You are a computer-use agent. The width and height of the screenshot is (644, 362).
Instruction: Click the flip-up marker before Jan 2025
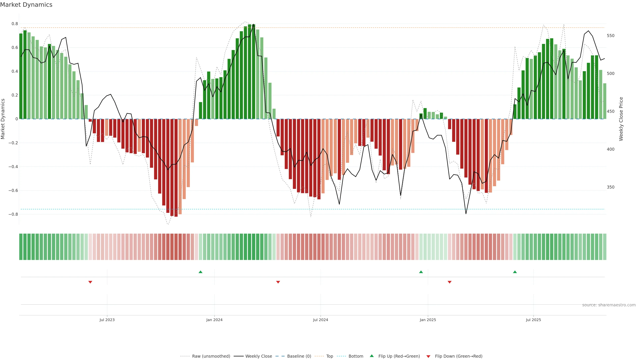click(421, 272)
